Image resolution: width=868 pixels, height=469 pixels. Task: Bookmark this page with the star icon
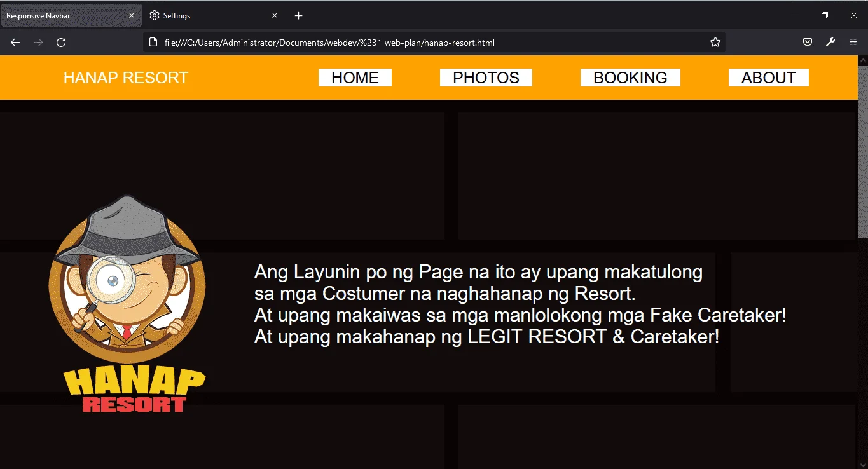(715, 43)
